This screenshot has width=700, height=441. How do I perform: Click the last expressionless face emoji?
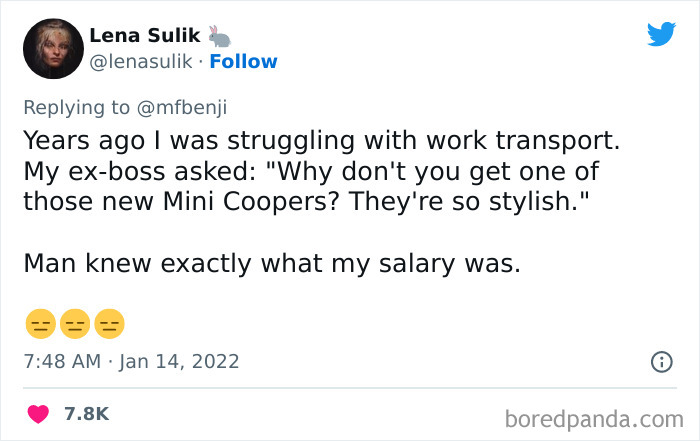pyautogui.click(x=109, y=324)
